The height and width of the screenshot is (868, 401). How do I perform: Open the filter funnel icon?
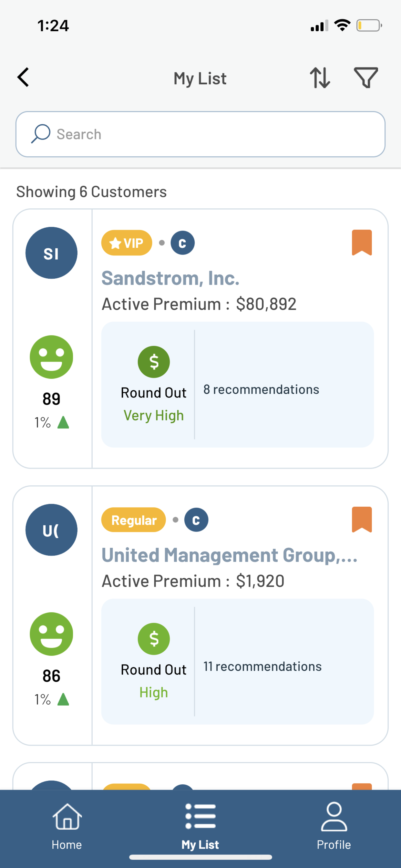pyautogui.click(x=365, y=78)
